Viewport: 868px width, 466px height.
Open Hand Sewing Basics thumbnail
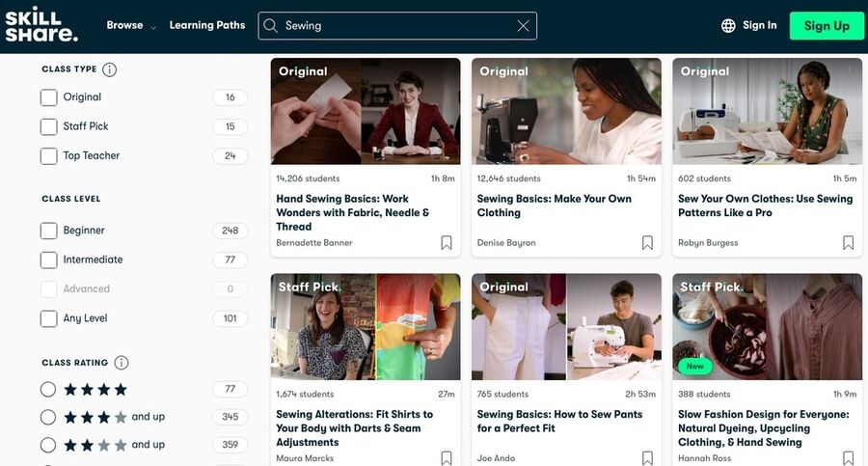pos(366,111)
